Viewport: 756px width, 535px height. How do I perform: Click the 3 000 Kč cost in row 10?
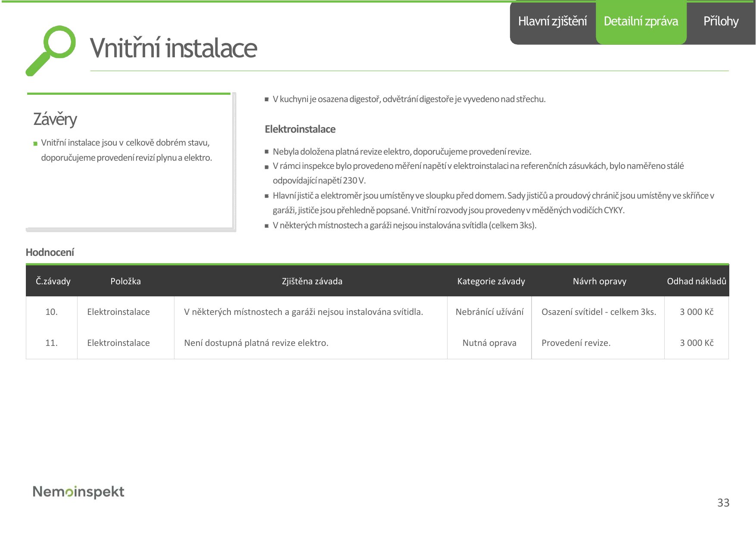point(697,312)
